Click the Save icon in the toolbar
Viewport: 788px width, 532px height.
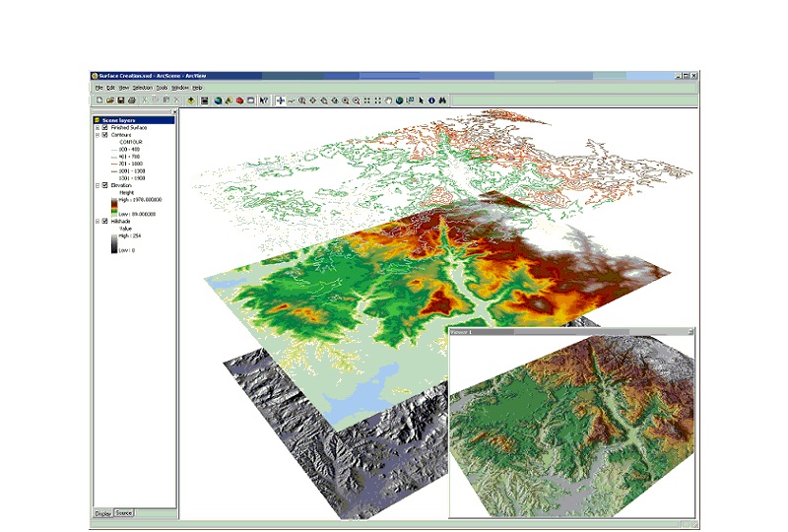pos(120,100)
